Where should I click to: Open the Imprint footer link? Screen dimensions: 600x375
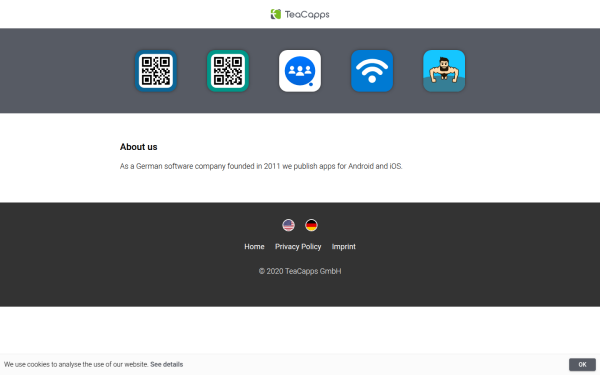pos(344,247)
